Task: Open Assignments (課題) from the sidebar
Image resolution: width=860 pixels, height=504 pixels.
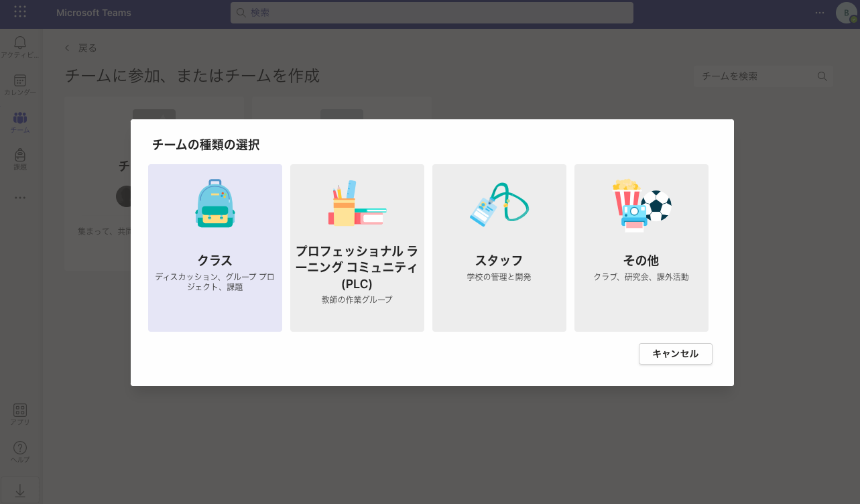Action: coord(19,160)
